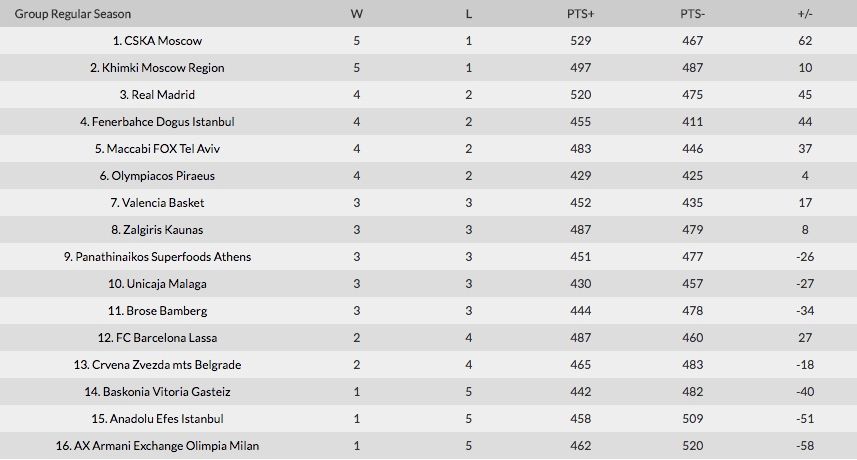This screenshot has height=460, width=857.
Task: Select Crvena Zvezda mts Belgrade
Action: click(x=164, y=365)
